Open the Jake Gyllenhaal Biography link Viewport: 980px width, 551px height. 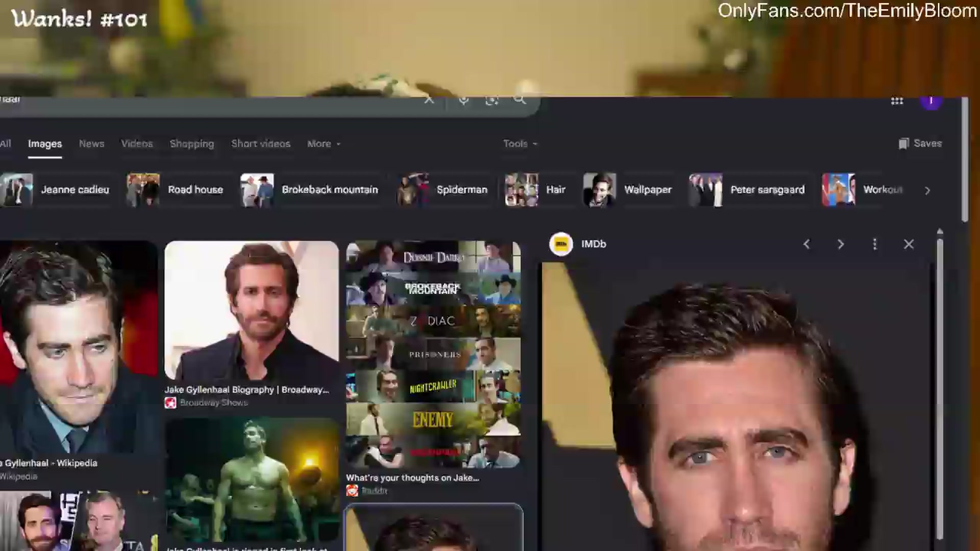(247, 390)
